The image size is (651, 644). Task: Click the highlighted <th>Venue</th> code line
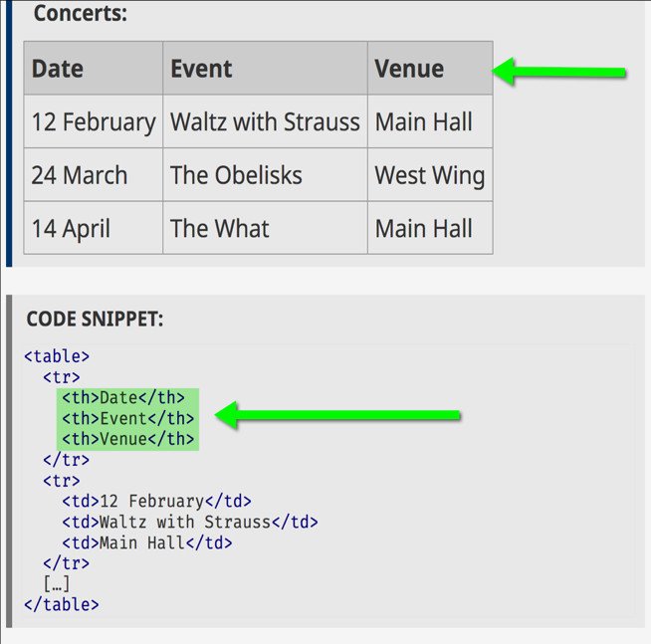(x=127, y=439)
